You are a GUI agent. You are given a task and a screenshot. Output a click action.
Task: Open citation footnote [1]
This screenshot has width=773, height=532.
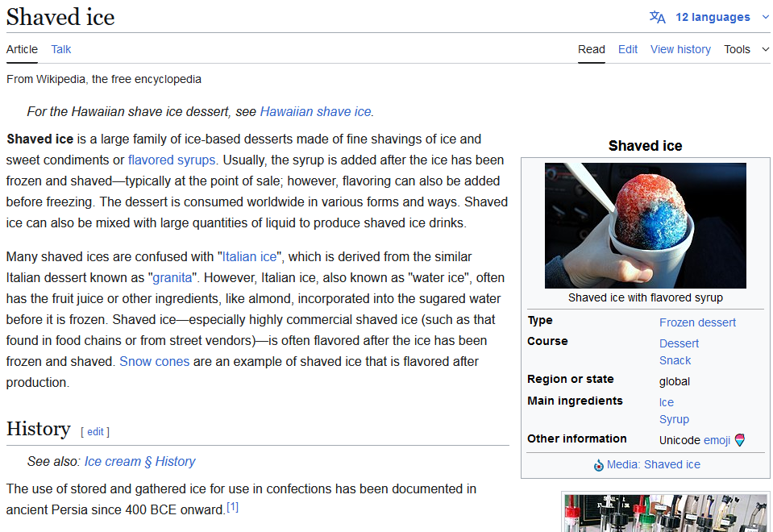tap(232, 507)
